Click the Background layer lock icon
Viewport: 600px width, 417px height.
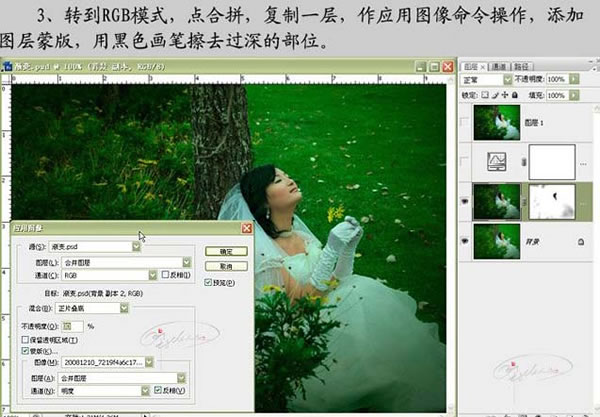581,242
